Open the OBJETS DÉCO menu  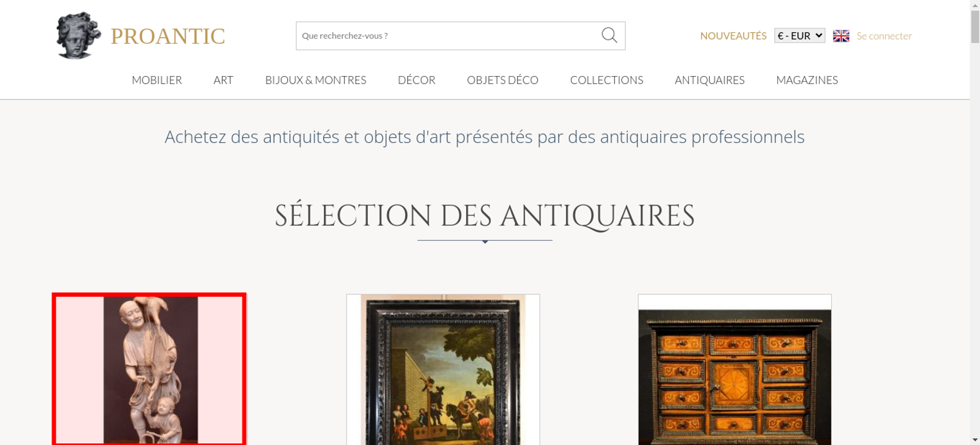point(503,80)
